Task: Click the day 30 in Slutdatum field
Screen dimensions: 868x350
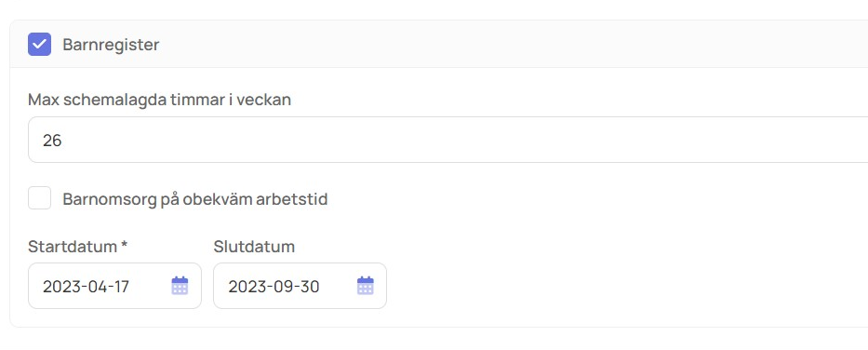Action: (x=310, y=287)
